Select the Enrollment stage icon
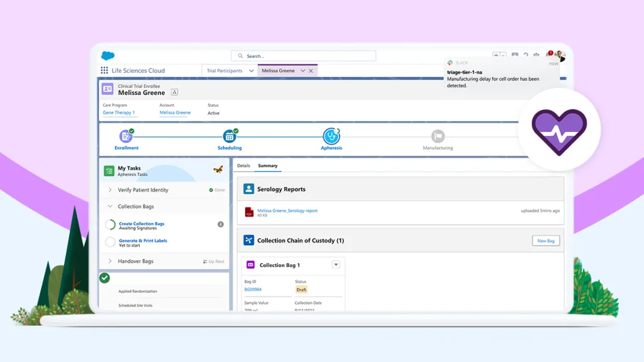Screen dimensions: 644x362 (126, 136)
